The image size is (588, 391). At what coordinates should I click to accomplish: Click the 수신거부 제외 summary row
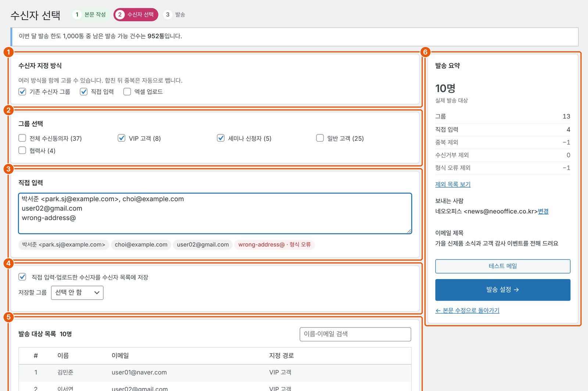point(503,155)
